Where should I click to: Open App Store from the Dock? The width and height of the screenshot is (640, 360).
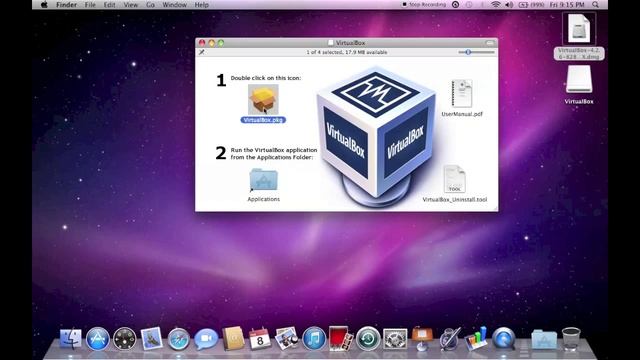98,339
